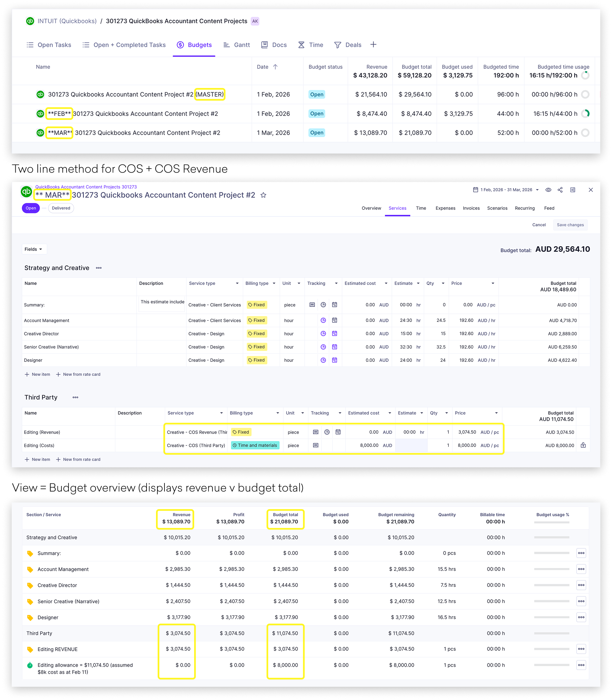Open QuickBooks Accountant Content Projects 301273 link

[86, 187]
